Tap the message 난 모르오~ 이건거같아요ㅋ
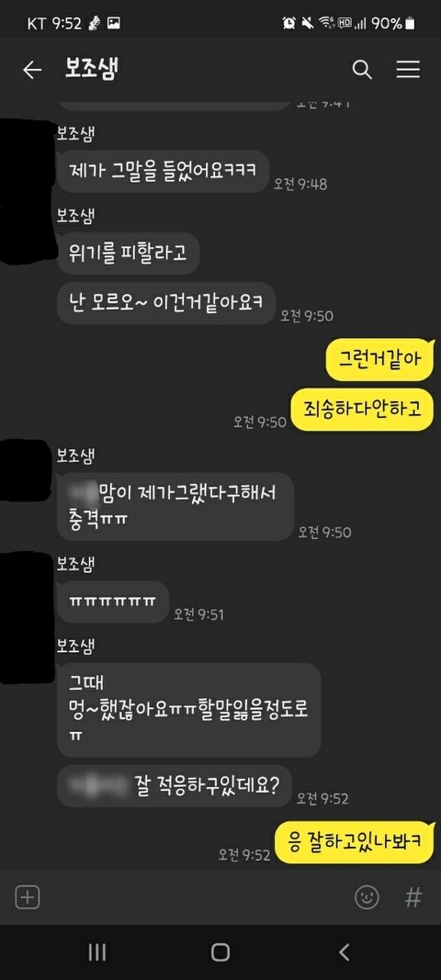Viewport: 441px width, 980px height. 165,303
